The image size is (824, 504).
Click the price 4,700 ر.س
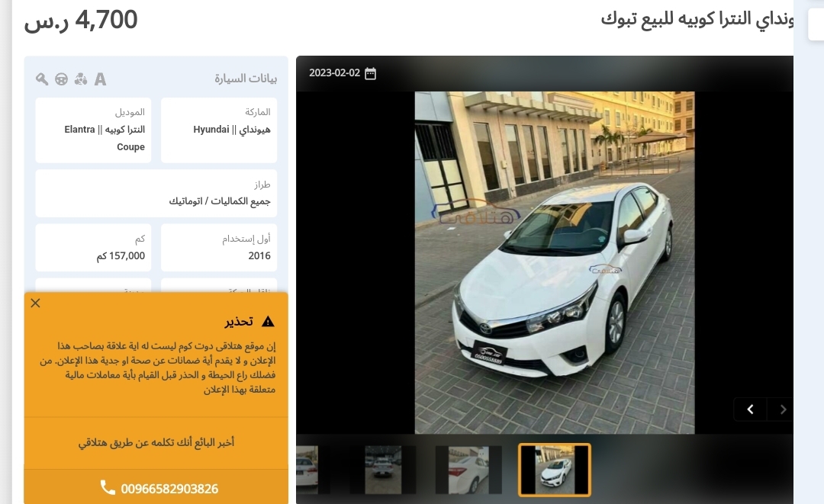(x=81, y=21)
